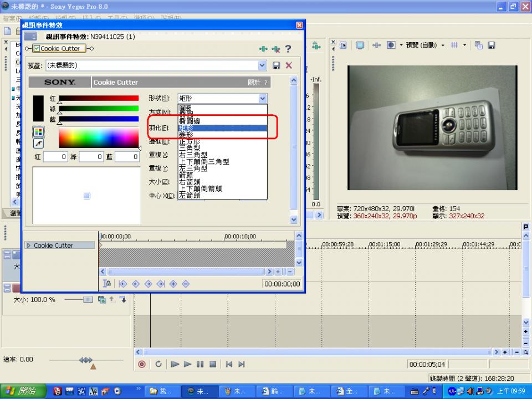Viewport: 532px width, 399px height.
Task: Save preview snapshot to file
Action: [491, 45]
